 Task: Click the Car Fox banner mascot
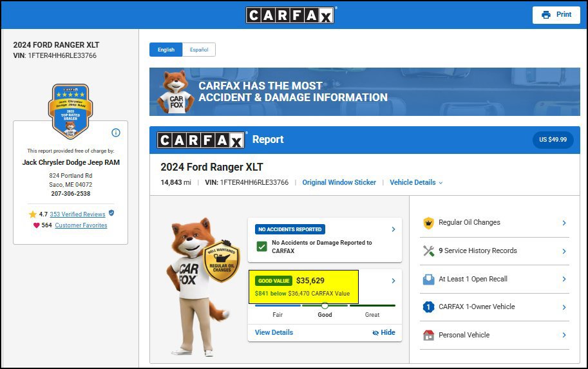[176, 92]
